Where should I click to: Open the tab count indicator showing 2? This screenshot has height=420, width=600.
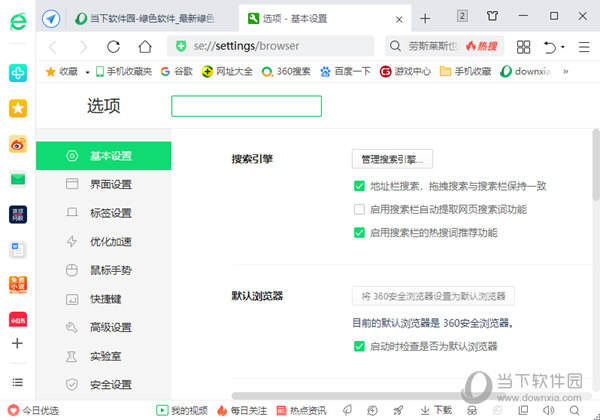tap(462, 16)
